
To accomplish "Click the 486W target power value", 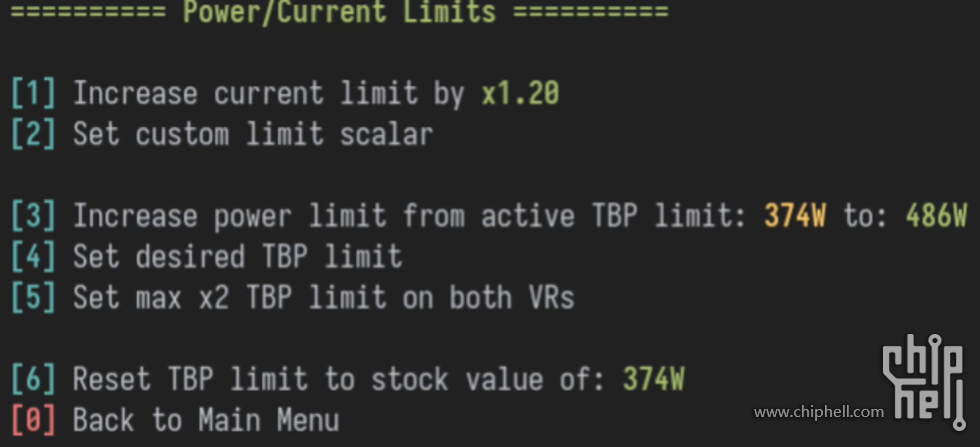I will coord(936,216).
